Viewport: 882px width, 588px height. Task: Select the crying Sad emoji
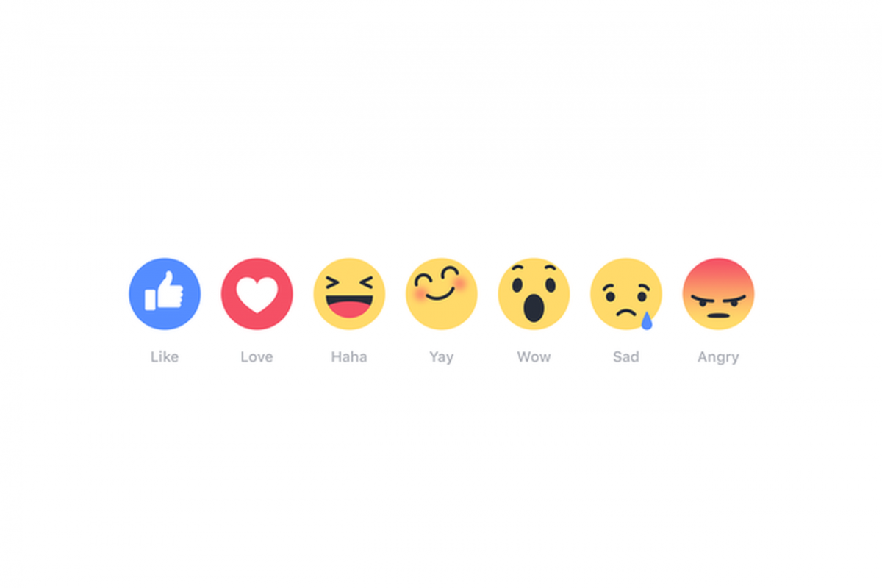[626, 294]
